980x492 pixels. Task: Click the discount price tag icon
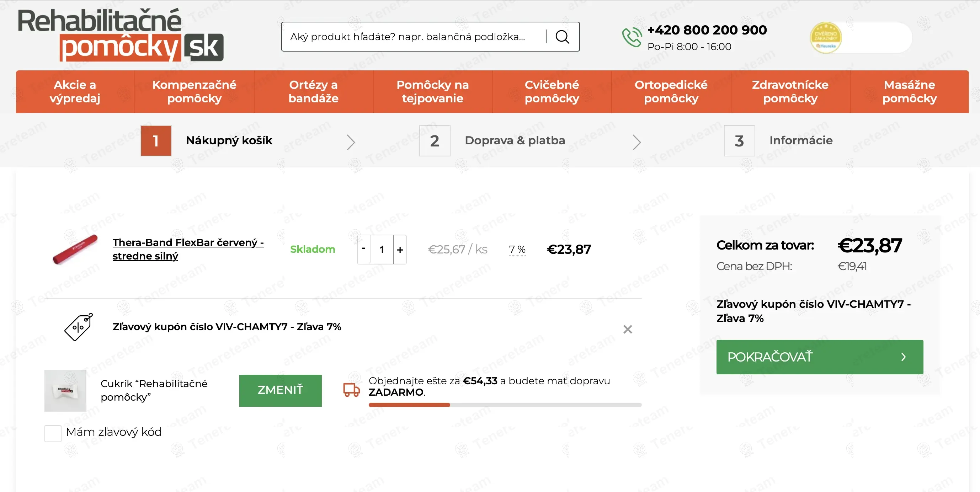[x=79, y=327]
